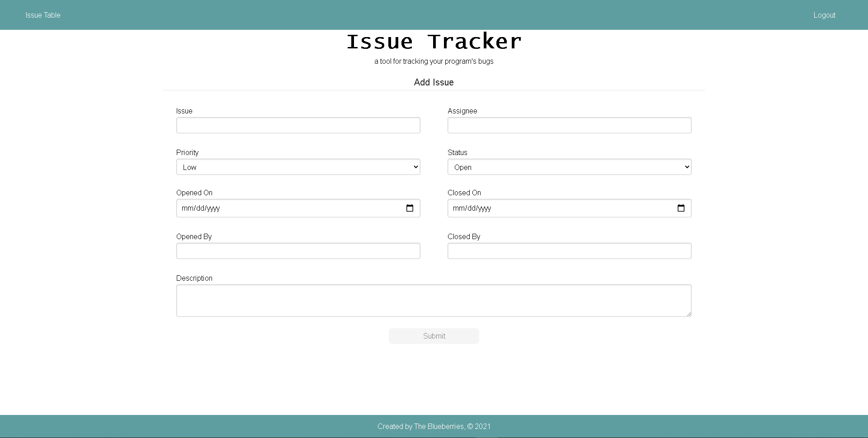Click the tagline "a tool for tracking your program's bugs"
The width and height of the screenshot is (868, 438).
point(434,61)
